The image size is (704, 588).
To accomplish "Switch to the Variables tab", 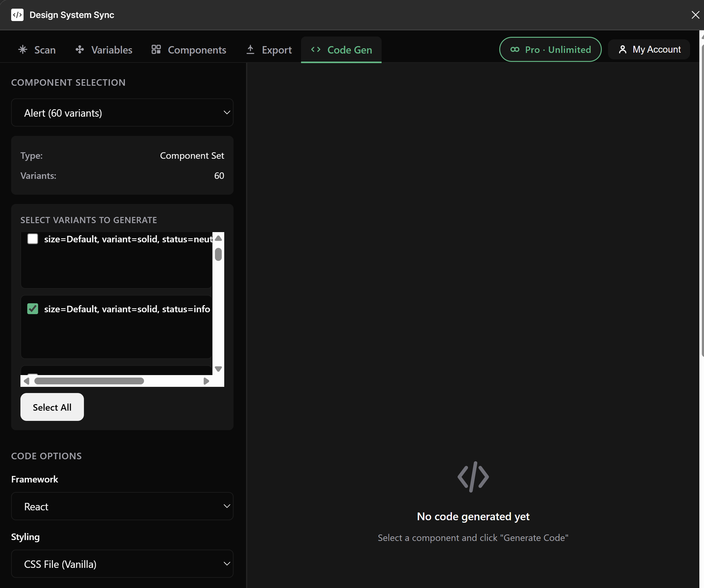I will pyautogui.click(x=104, y=50).
